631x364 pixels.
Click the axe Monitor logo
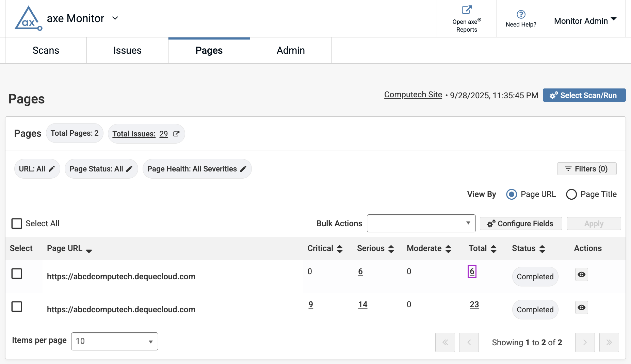click(x=28, y=18)
